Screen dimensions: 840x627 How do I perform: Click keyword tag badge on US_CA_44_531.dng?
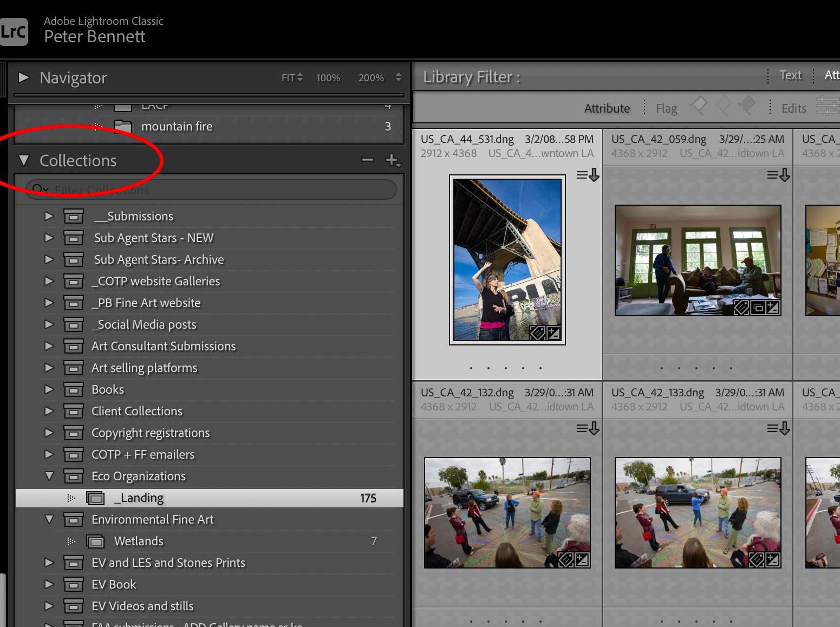537,332
